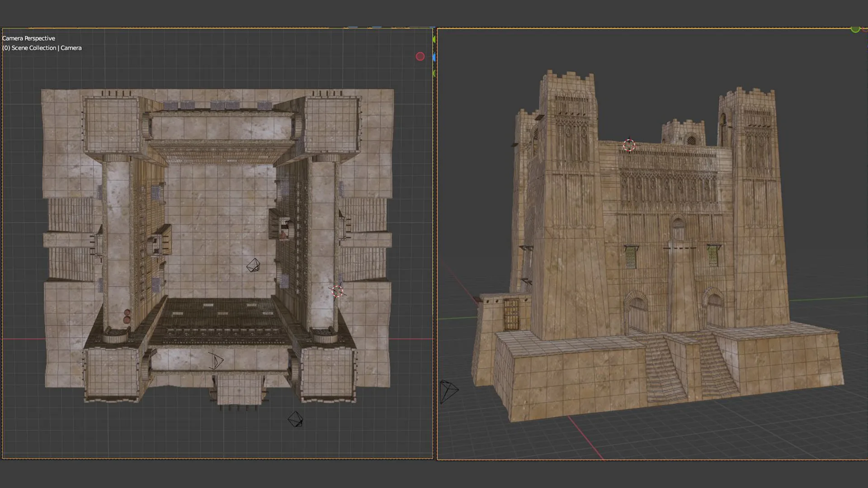Screen dimensions: 868x488
Task: Select the wireframe object inside the courtyard
Action: coord(253,265)
